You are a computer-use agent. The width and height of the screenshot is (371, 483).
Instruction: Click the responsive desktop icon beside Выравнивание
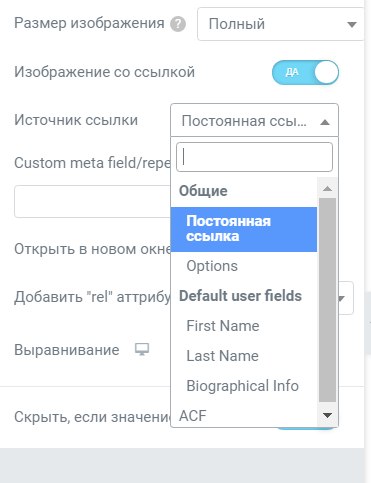pos(142,350)
